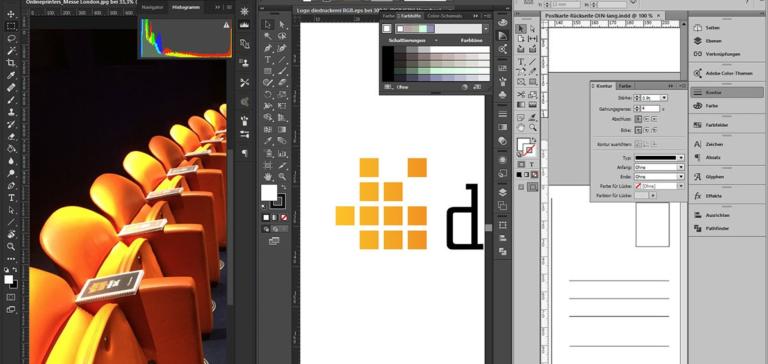Select the Move tool in Photoshop
This screenshot has width=768, height=364.
(x=11, y=14)
